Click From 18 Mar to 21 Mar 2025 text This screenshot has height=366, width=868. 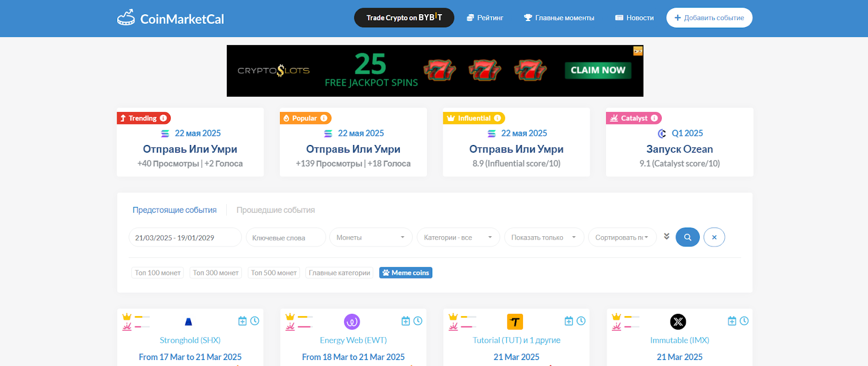click(x=353, y=357)
